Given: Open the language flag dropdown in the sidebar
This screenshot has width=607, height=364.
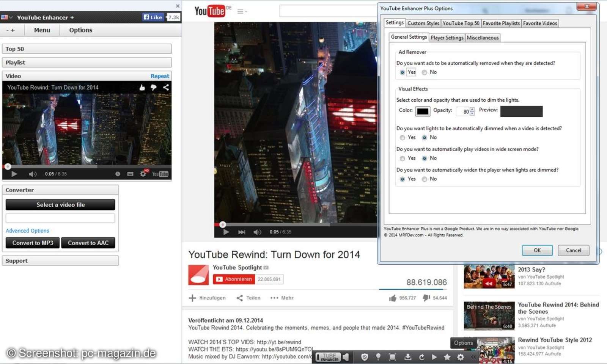Looking at the screenshot, I should pyautogui.click(x=7, y=17).
